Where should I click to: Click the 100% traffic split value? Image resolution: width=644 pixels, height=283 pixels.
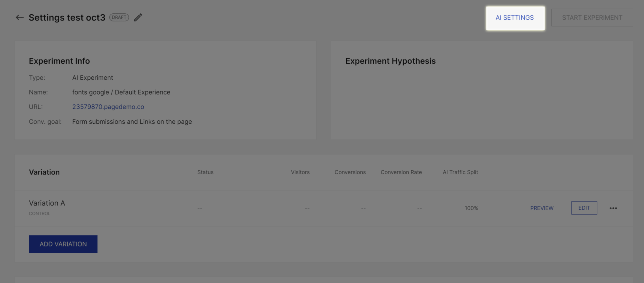click(471, 208)
